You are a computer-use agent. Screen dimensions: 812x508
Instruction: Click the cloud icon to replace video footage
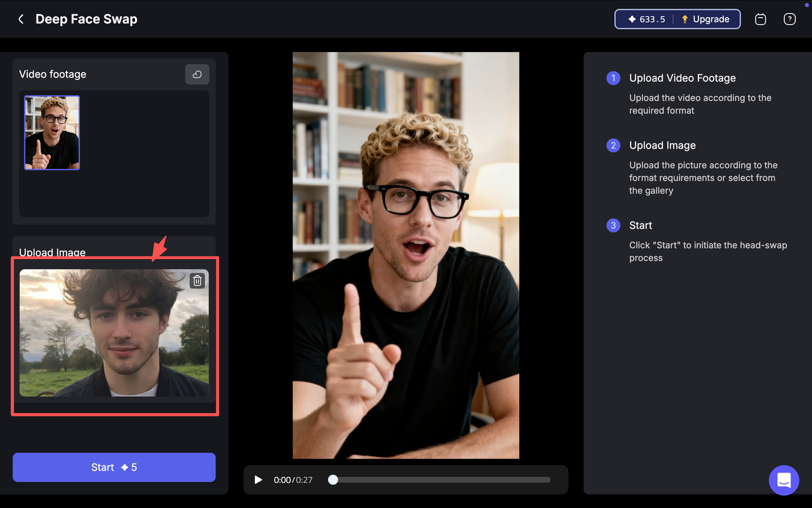(197, 74)
